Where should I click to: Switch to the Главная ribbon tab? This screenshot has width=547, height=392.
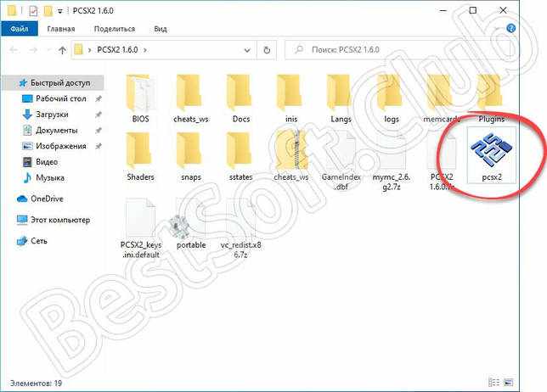61,29
